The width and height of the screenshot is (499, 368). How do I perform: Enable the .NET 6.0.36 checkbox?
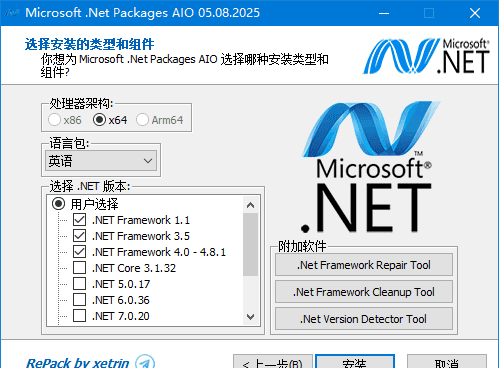[x=79, y=300]
